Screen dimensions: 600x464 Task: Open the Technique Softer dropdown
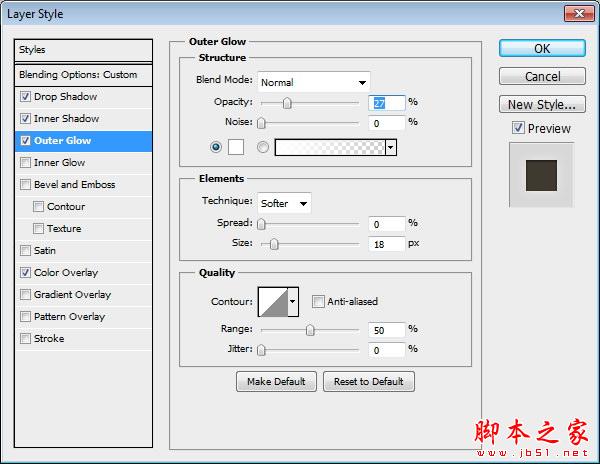pos(284,203)
